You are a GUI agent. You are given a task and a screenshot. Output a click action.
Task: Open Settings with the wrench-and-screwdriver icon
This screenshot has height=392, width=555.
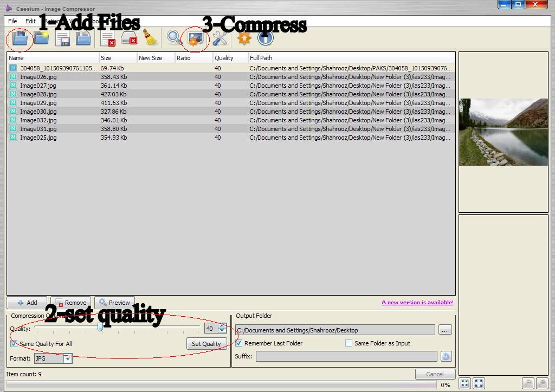[x=220, y=38]
